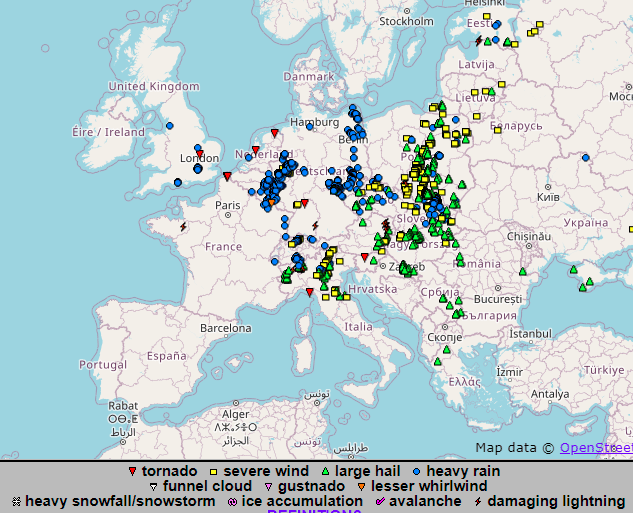Screen dimensions: 633x513
Task: Click large hail marker south of Chișinău
Action: (523, 272)
